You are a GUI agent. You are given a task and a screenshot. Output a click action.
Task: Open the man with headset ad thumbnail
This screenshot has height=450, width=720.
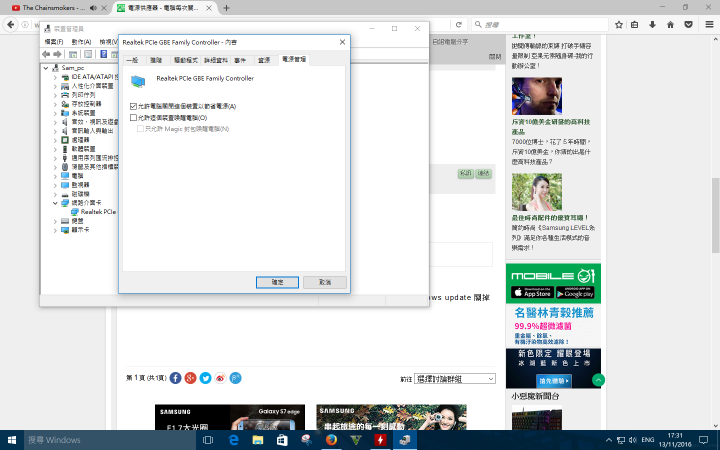tap(537, 96)
